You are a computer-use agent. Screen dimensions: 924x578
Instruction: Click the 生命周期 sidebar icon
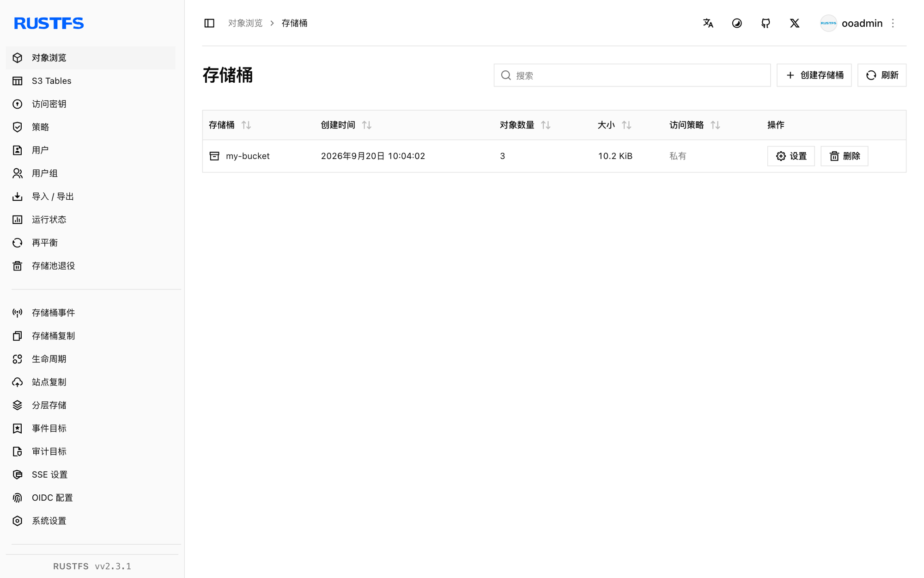(x=18, y=359)
